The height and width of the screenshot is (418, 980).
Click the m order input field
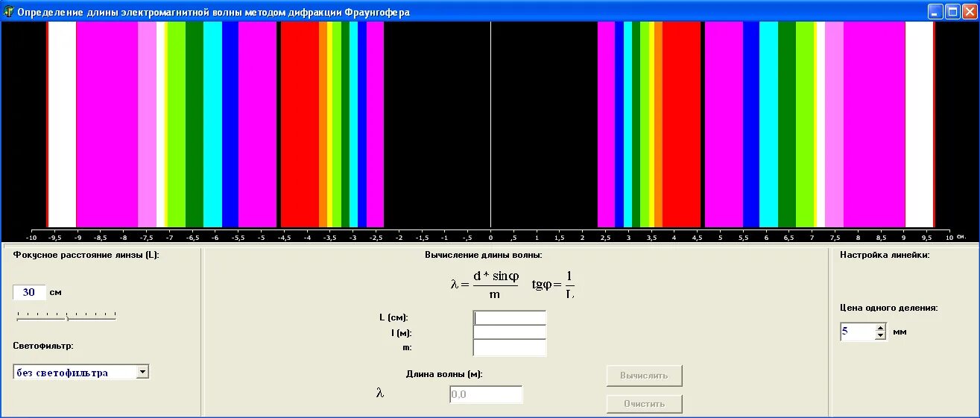click(510, 347)
